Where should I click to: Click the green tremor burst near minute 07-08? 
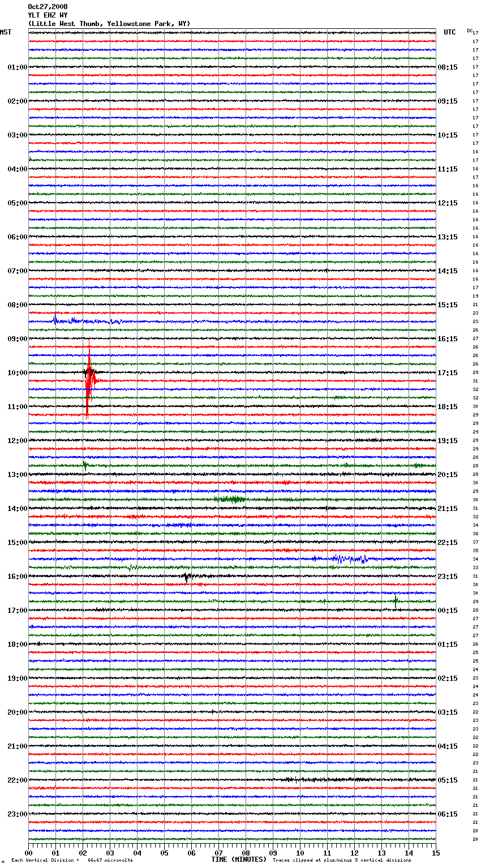[x=231, y=499]
